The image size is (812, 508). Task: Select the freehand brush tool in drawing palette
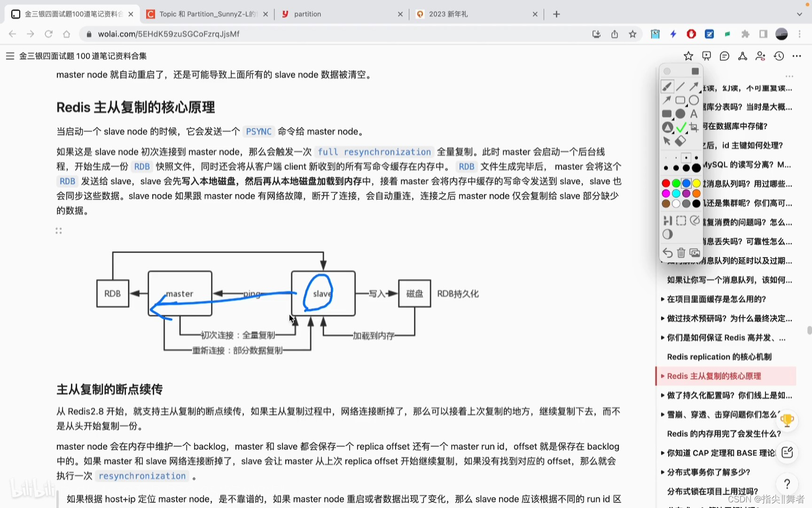point(667,87)
